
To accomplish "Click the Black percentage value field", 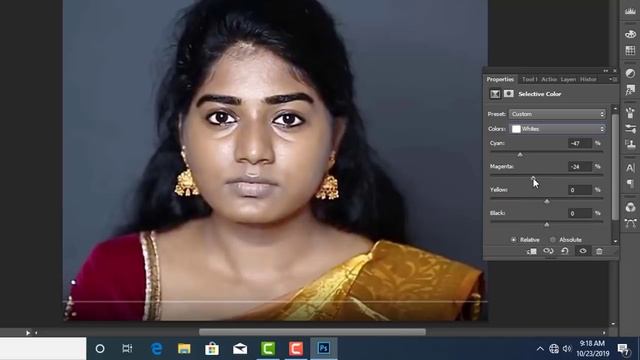I will [580, 213].
